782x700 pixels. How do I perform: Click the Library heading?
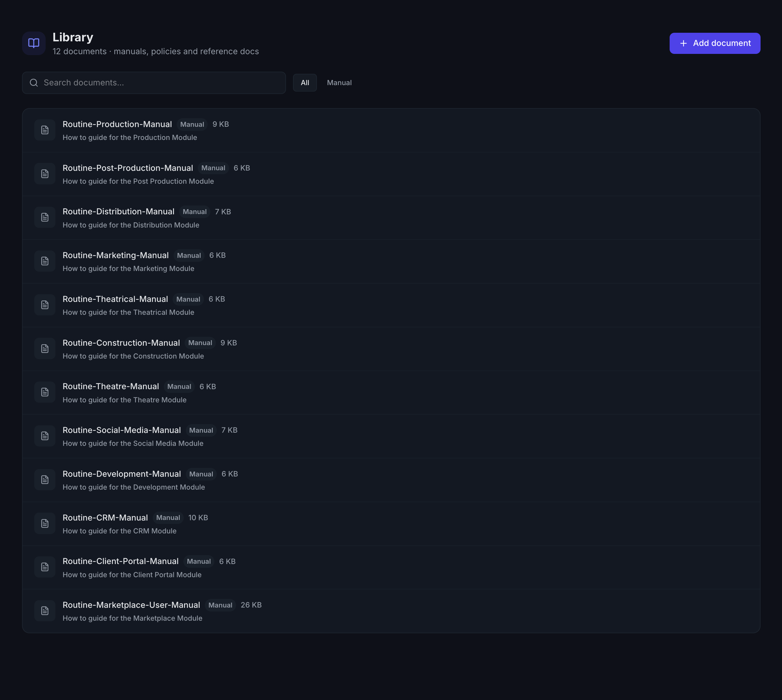pos(73,37)
